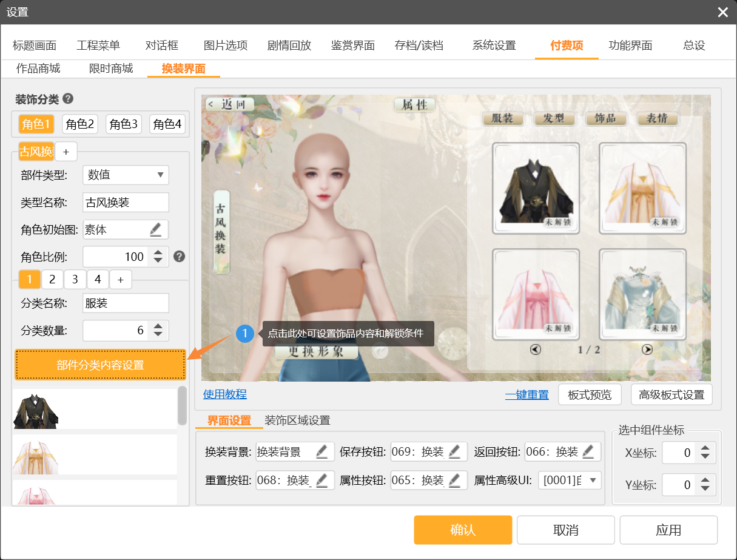Open the 部件类型 dropdown

[126, 175]
